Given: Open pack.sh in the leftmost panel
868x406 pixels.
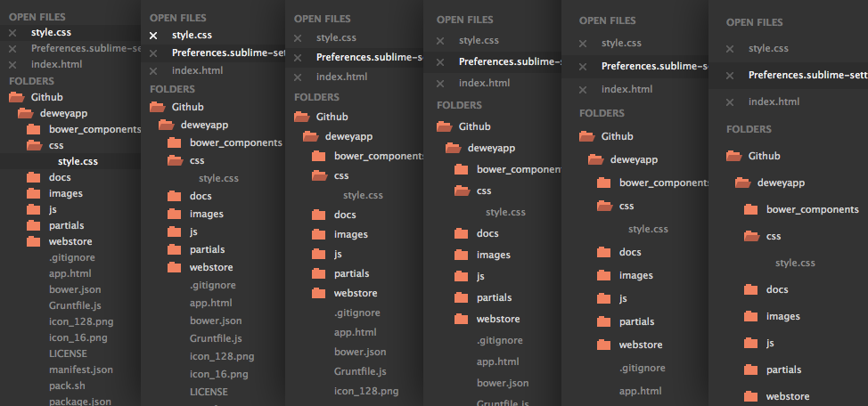Looking at the screenshot, I should (x=67, y=386).
